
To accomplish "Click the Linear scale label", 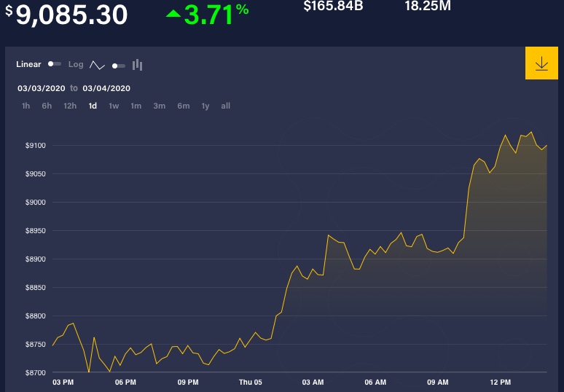I will [x=28, y=64].
